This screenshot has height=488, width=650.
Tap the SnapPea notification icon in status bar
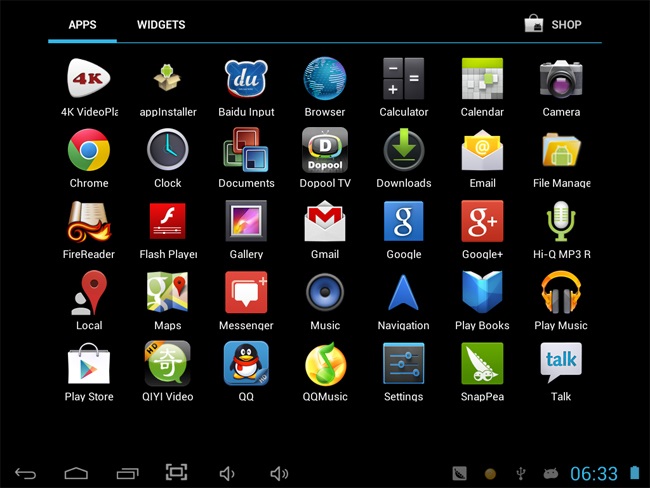(459, 473)
